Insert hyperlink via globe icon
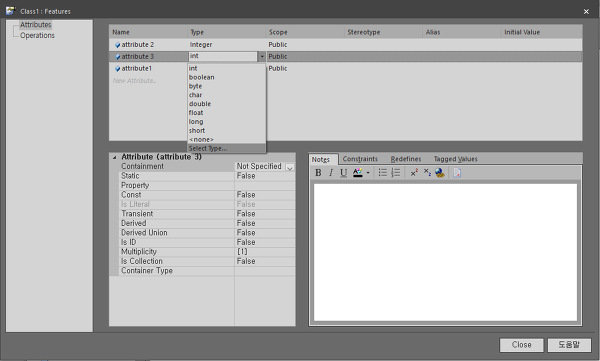 (x=440, y=173)
